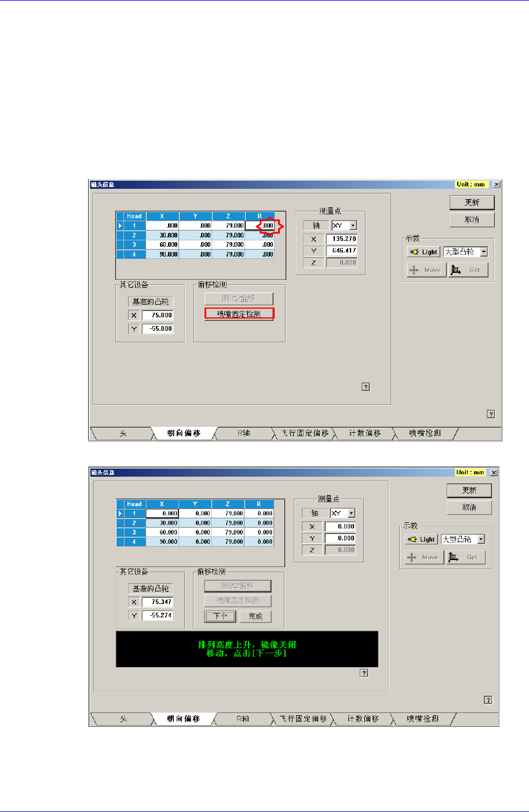Click the measurement X field showing 135.270
The height and width of the screenshot is (812, 529).
pyautogui.click(x=341, y=239)
